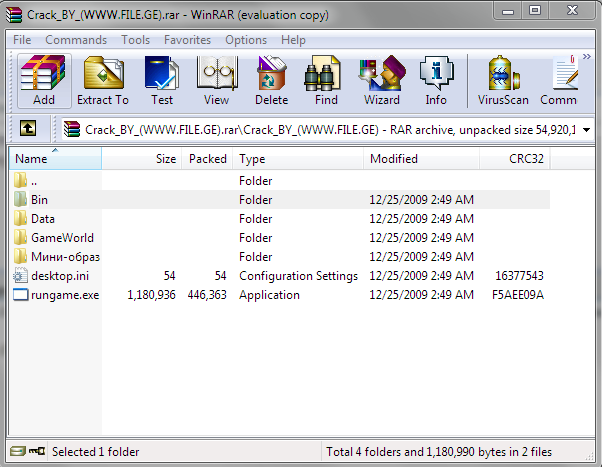Go up one level with arrow icon

pyautogui.click(x=28, y=128)
